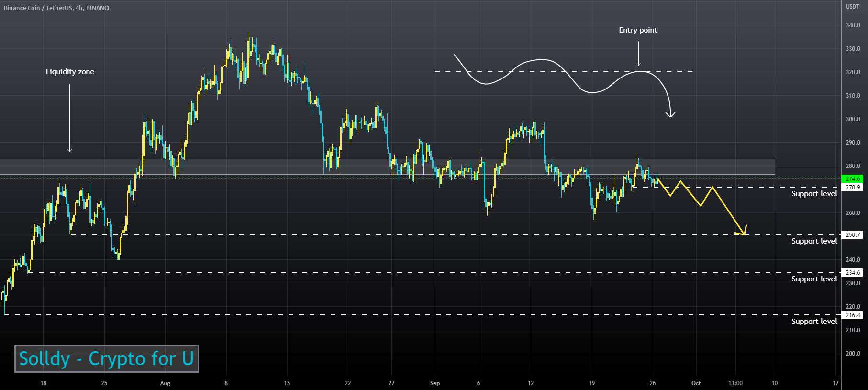Click the 'Liquidity zone' annotation label
Image resolution: width=868 pixels, height=390 pixels.
[70, 72]
